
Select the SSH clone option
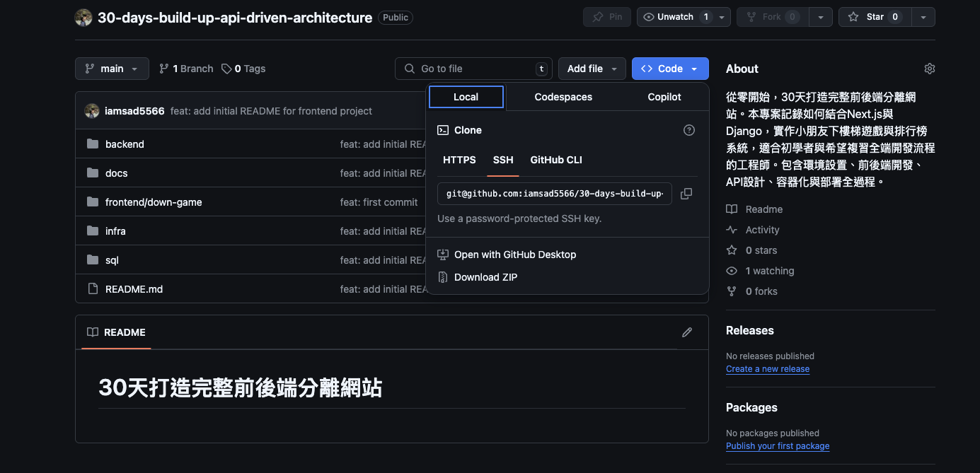503,160
